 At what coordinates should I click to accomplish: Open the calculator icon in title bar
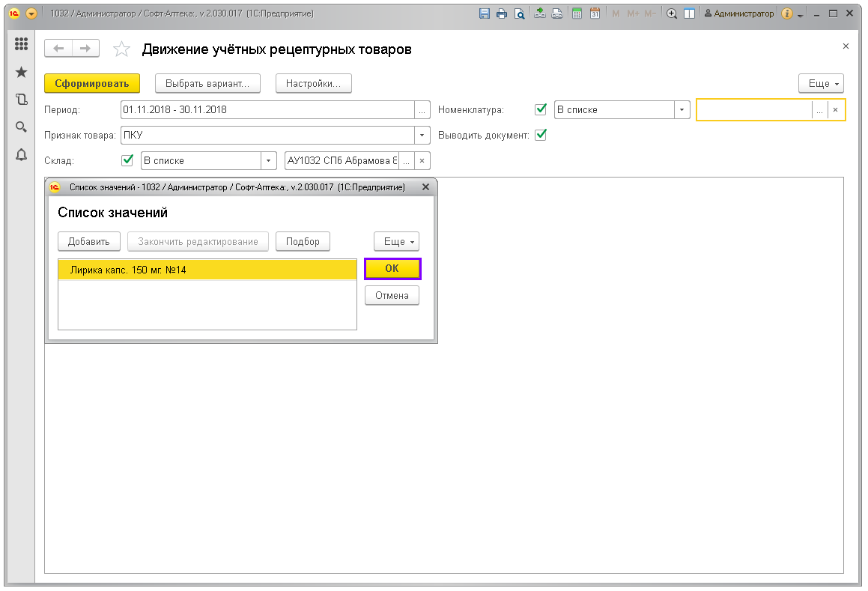[577, 13]
